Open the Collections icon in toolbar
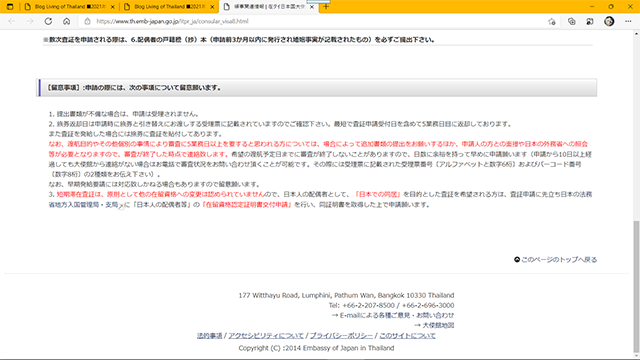Image resolution: width=640 pixels, height=360 pixels. [571, 21]
